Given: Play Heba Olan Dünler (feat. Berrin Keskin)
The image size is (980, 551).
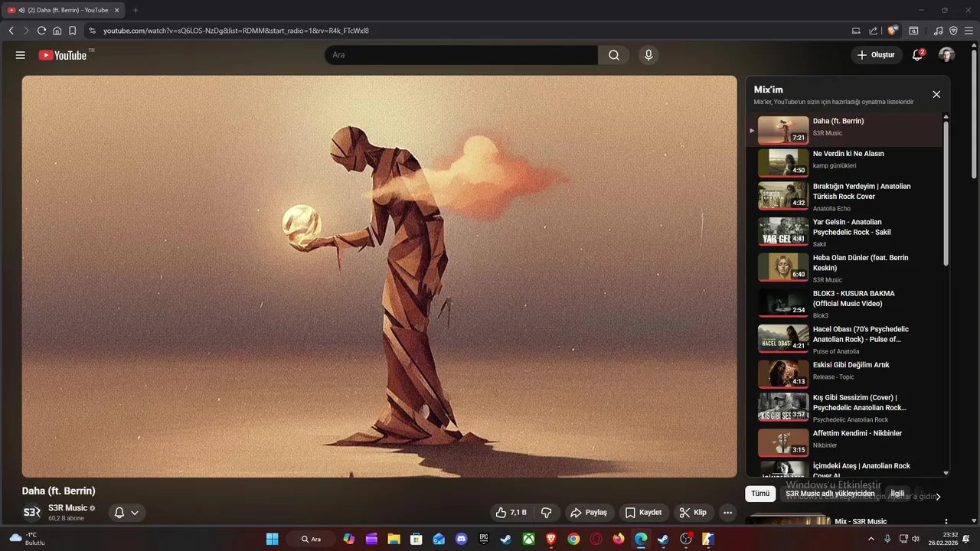Looking at the screenshot, I should [844, 268].
